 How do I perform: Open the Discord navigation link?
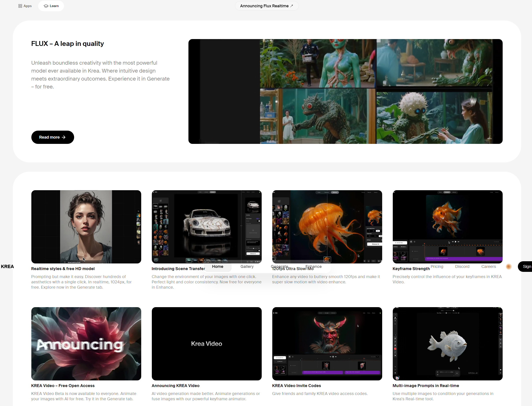pyautogui.click(x=462, y=266)
